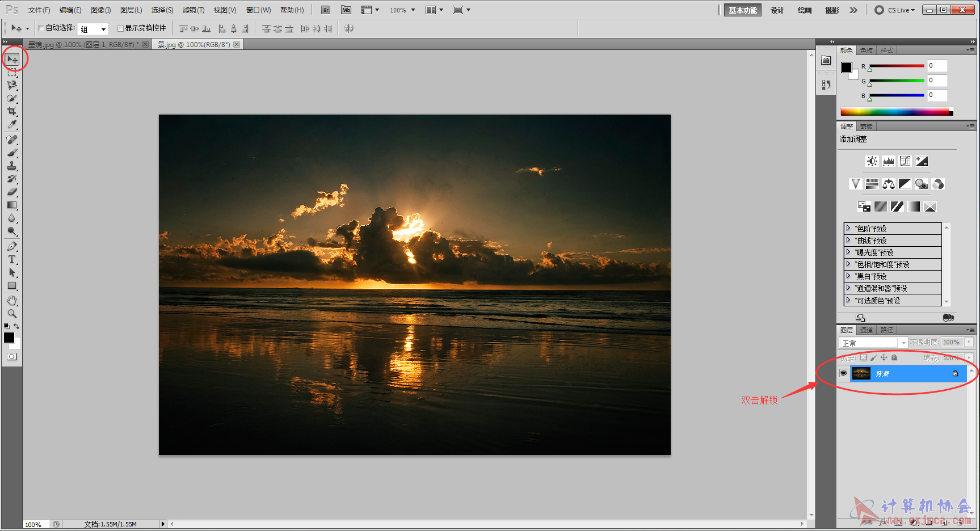
Task: Hide the 背景 layer with eye icon
Action: click(x=843, y=373)
